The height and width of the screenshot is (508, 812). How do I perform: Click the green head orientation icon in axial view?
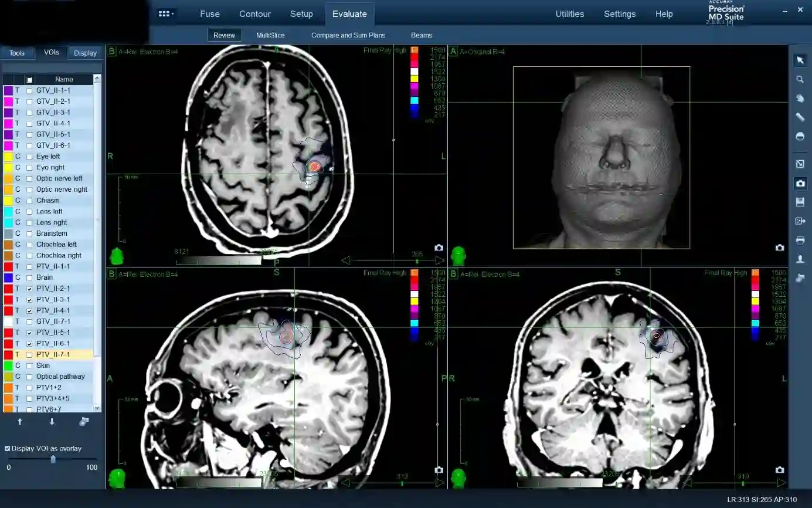click(117, 256)
